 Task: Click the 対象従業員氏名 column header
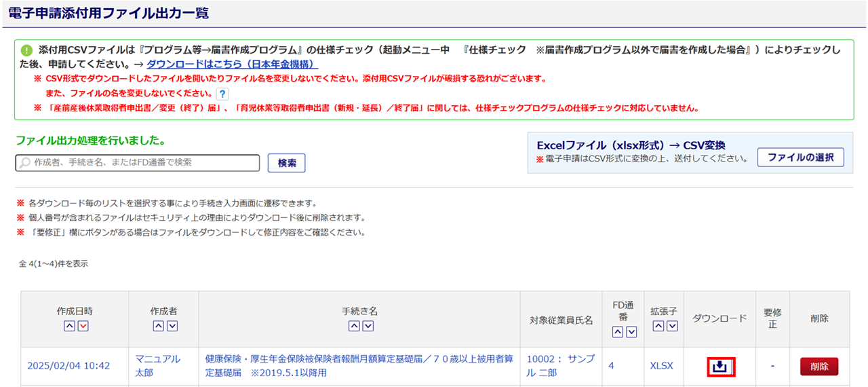click(561, 319)
